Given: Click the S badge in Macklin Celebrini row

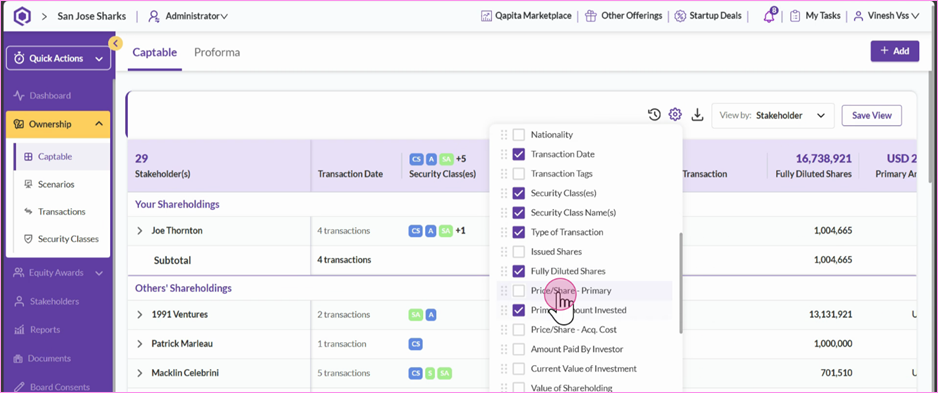Looking at the screenshot, I should 430,373.
